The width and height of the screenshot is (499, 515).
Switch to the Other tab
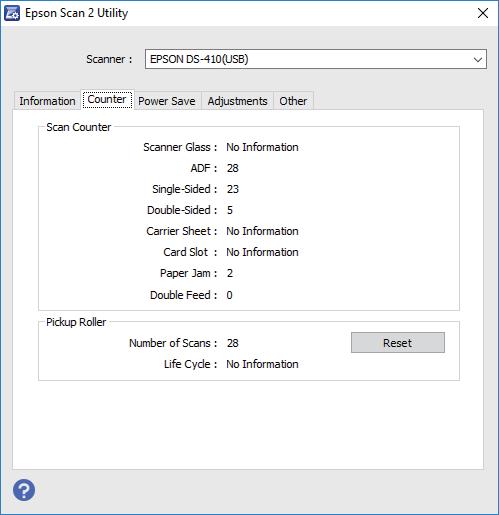(x=293, y=101)
